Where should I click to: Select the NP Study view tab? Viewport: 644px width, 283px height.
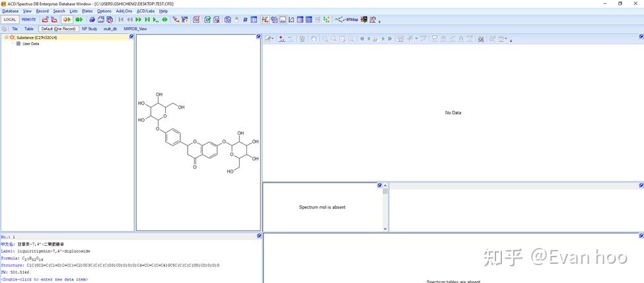(90, 29)
